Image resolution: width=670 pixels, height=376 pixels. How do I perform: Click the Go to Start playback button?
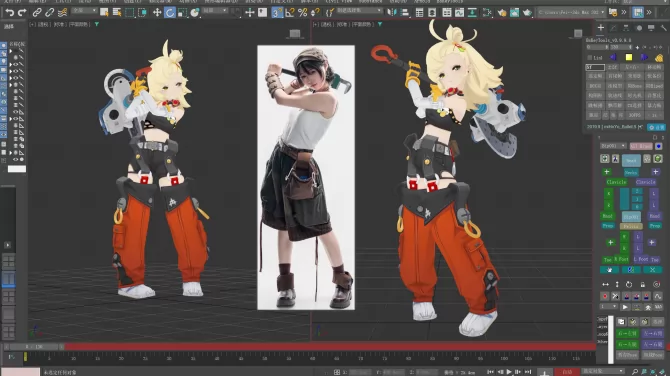tap(490, 372)
